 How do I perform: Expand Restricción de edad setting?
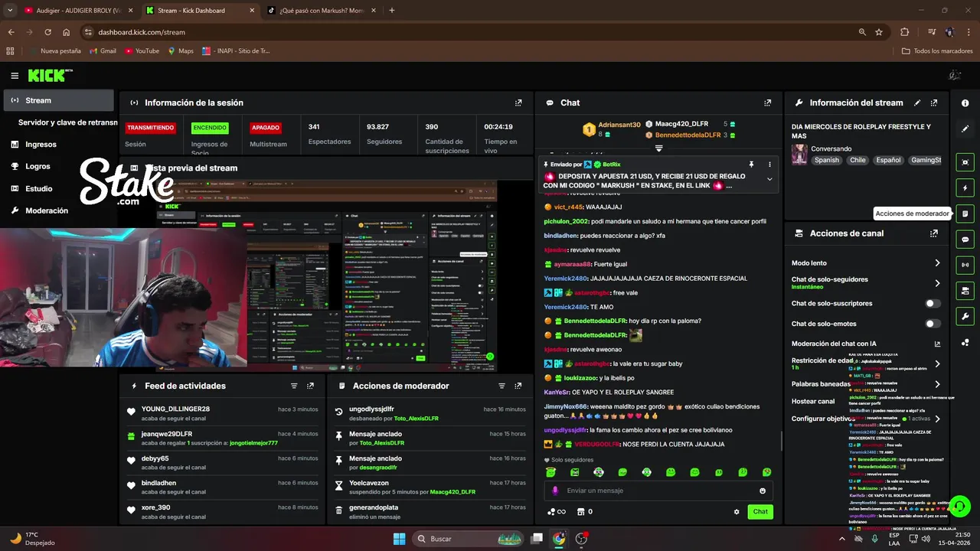[x=937, y=364]
